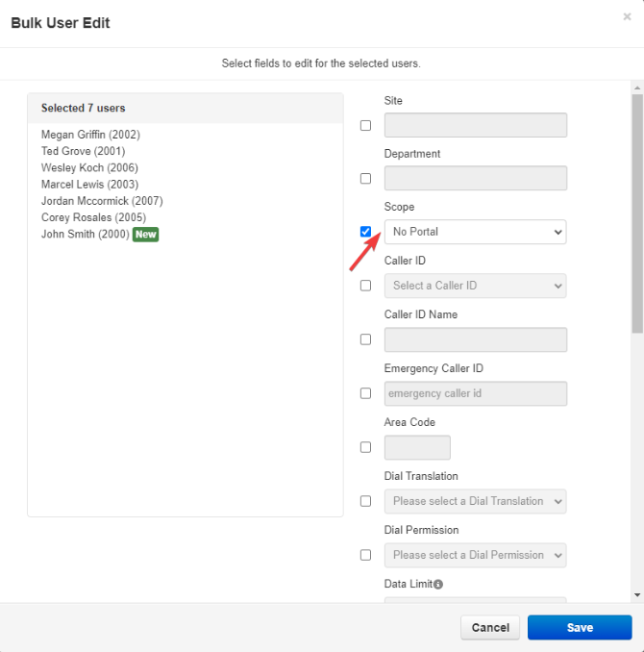Expand the Dial Permission dropdown
Viewport: 644px width, 652px height.
point(475,555)
